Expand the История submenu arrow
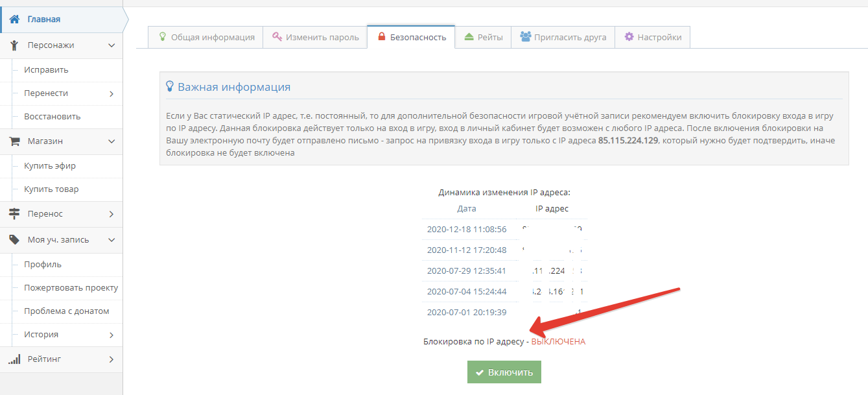 [x=111, y=335]
